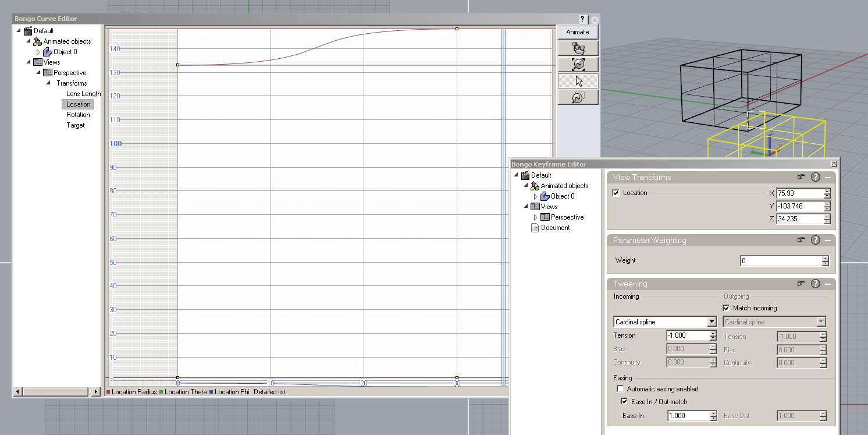Viewport: 868px width, 435px height.
Task: Increase the X location value with stepper
Action: [827, 191]
